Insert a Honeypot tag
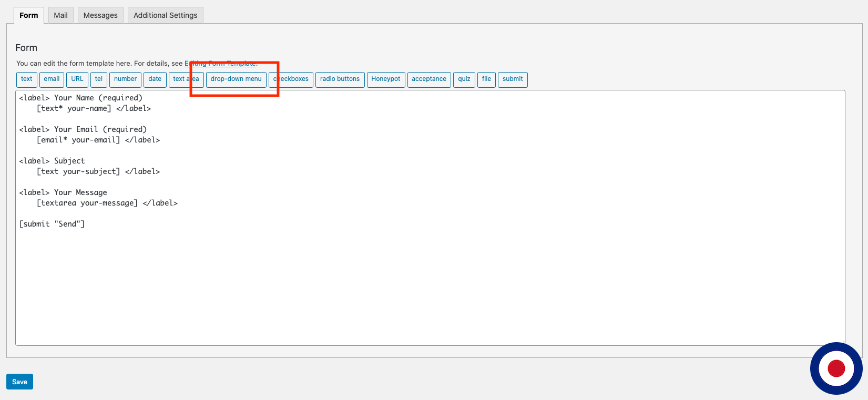The image size is (868, 400). [386, 79]
